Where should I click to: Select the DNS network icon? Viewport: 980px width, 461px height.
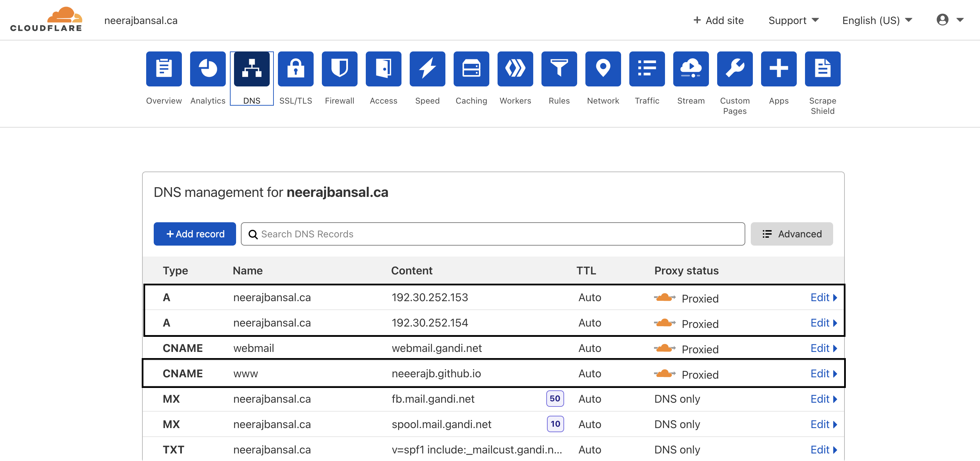252,69
